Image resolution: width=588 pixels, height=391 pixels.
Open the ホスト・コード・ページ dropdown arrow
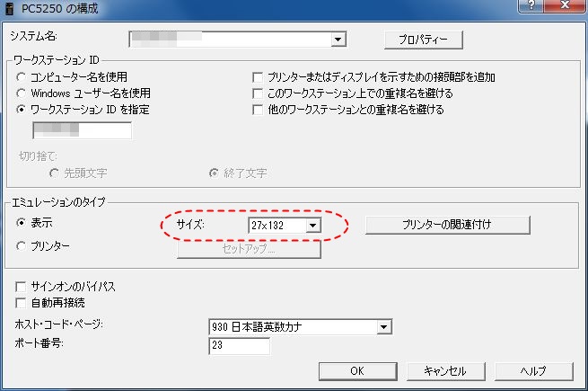(383, 327)
